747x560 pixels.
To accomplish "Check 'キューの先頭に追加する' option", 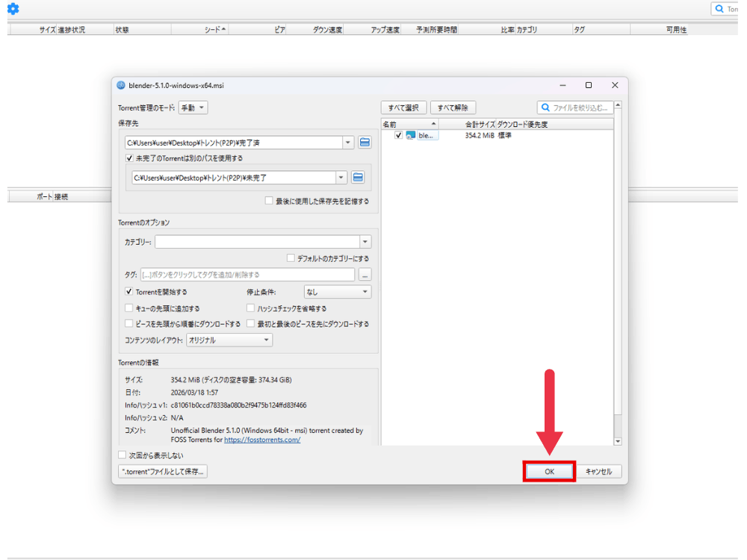I will 129,308.
